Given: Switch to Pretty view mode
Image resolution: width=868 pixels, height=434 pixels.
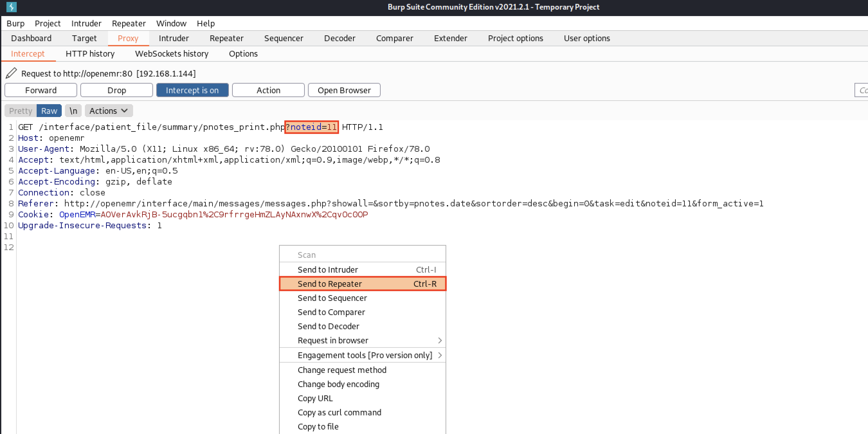Looking at the screenshot, I should pyautogui.click(x=21, y=111).
